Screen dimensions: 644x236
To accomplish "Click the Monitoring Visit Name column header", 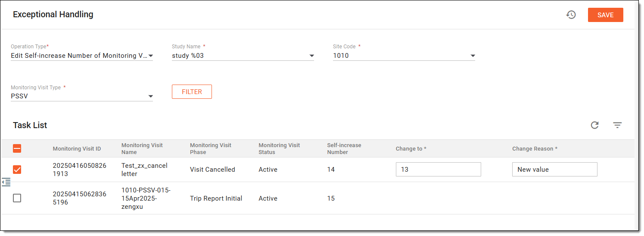I will pos(142,149).
